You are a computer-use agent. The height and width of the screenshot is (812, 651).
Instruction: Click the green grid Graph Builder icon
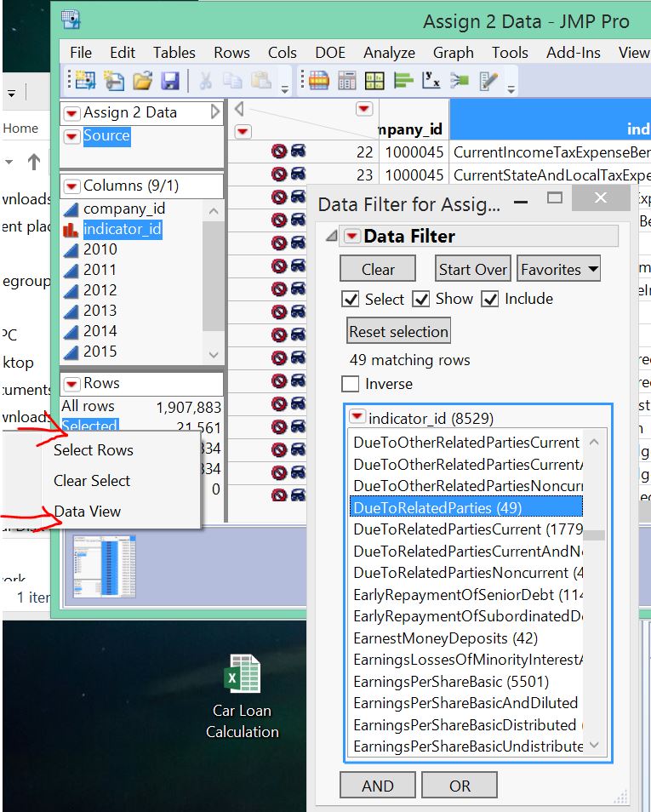374,81
